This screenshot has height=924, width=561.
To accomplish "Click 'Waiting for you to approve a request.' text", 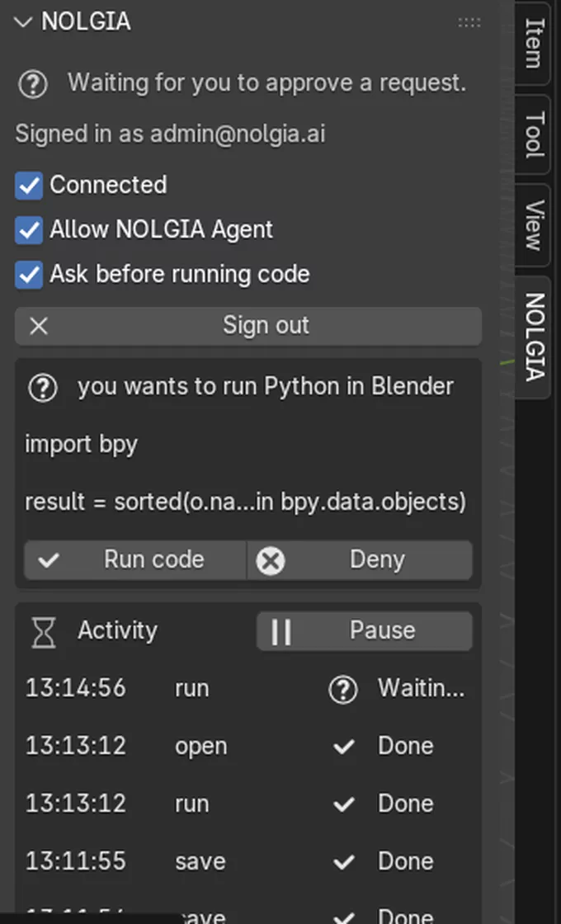I will tap(266, 82).
